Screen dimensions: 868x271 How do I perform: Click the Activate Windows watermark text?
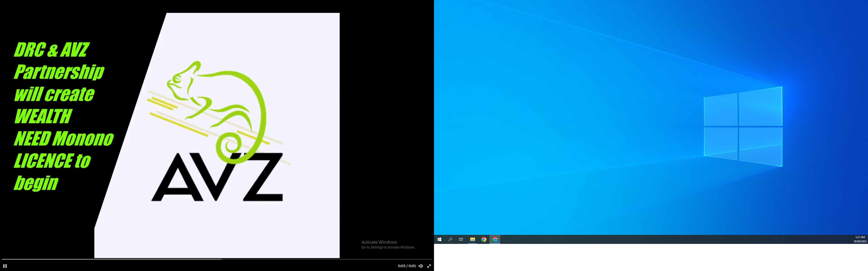tap(379, 242)
